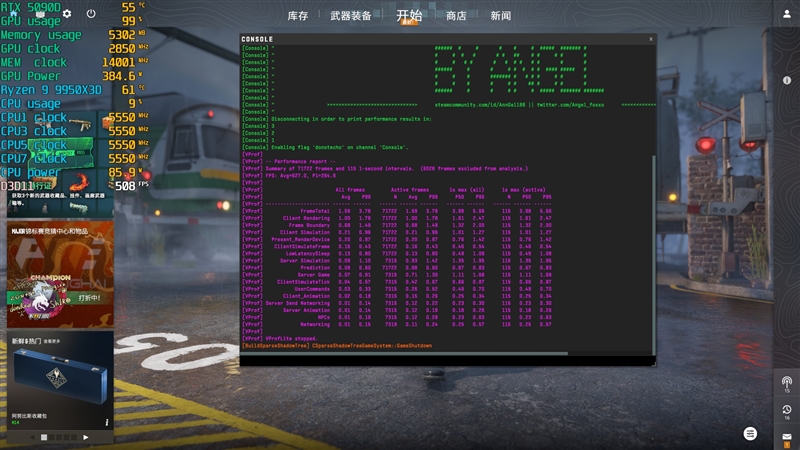Select the 开始 play tab
The width and height of the screenshot is (800, 450).
(409, 16)
